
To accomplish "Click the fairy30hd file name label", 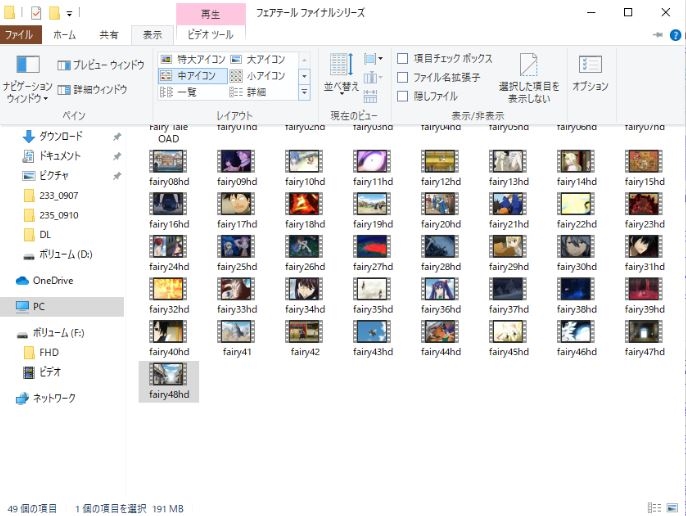I will [576, 267].
